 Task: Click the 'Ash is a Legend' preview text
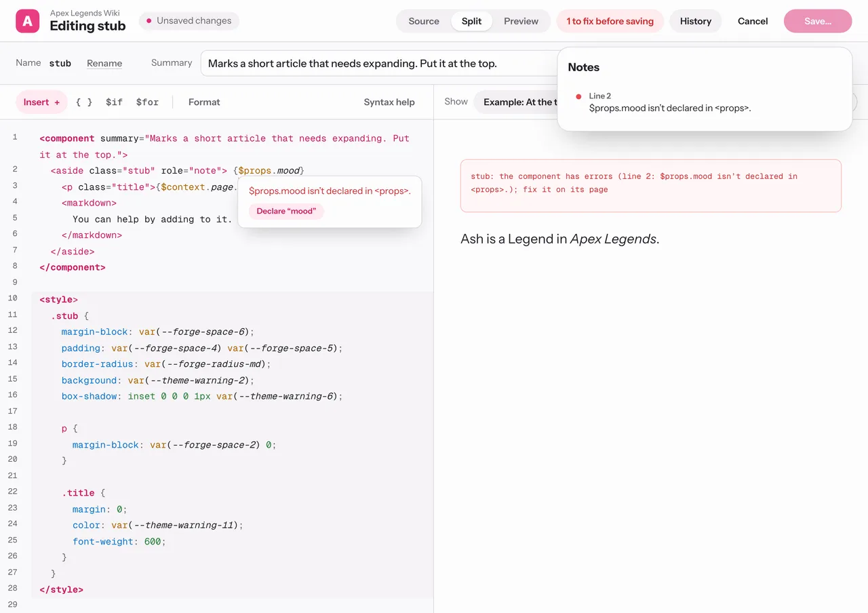point(560,239)
